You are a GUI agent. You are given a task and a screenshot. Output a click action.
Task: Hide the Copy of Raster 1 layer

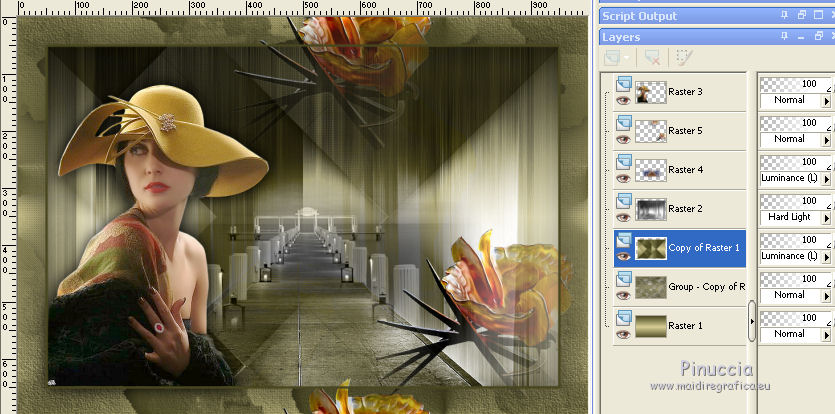pos(623,256)
